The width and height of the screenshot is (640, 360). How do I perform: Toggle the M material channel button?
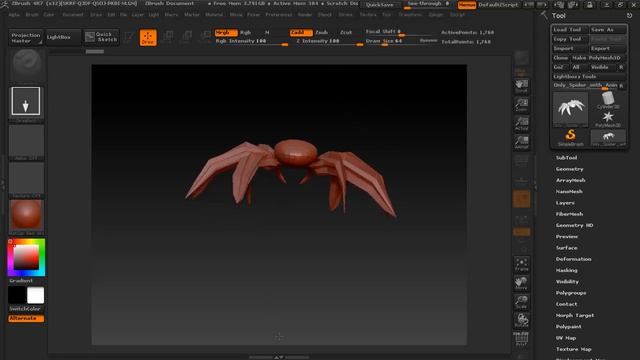(x=267, y=32)
